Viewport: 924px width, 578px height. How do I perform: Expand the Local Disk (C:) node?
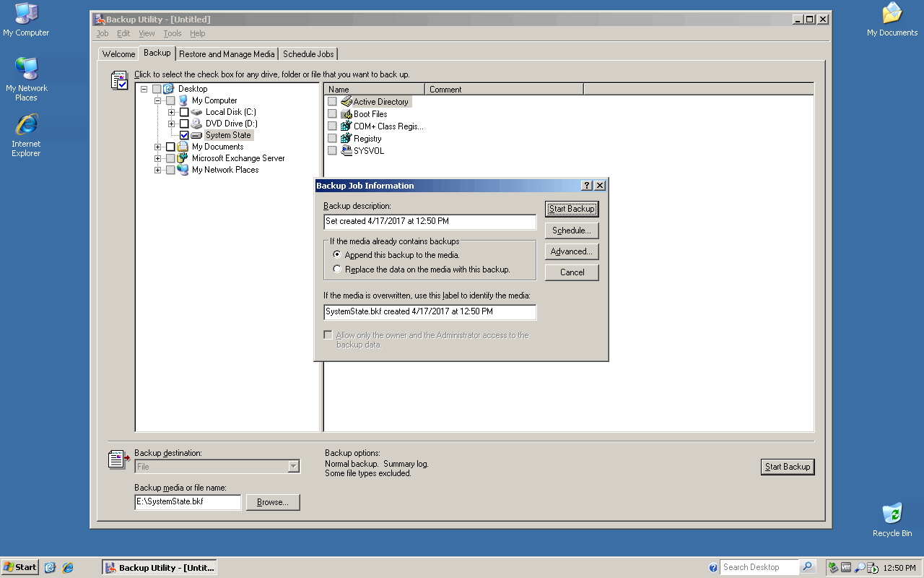(x=172, y=112)
